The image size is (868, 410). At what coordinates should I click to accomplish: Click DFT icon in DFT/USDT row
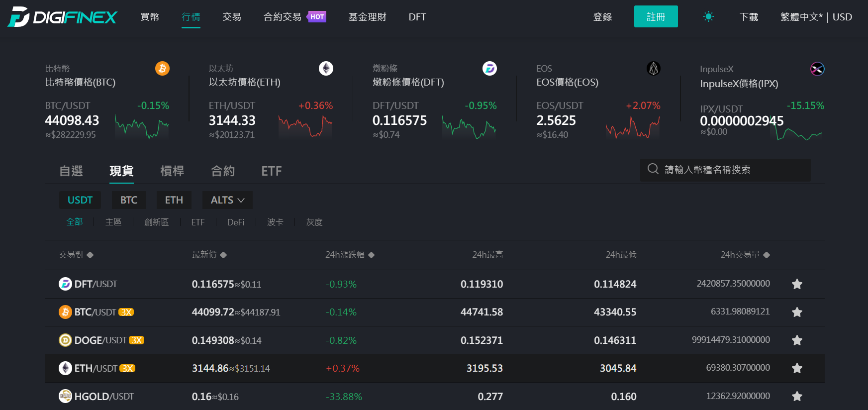coord(65,284)
